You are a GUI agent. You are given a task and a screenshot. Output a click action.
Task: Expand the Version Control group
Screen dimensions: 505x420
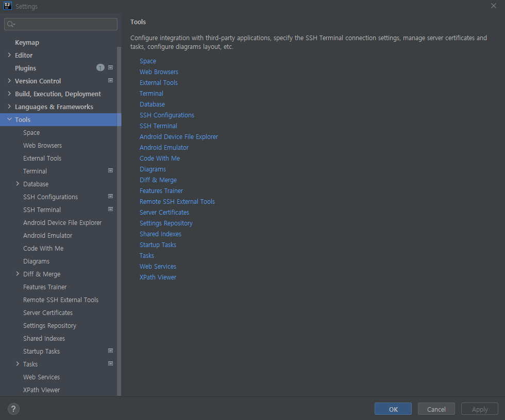(9, 81)
